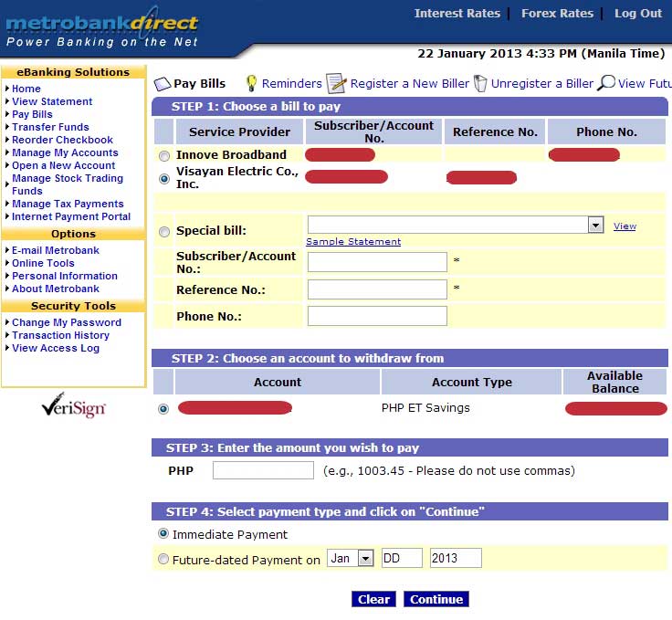Click the Service Provider column header

[239, 132]
